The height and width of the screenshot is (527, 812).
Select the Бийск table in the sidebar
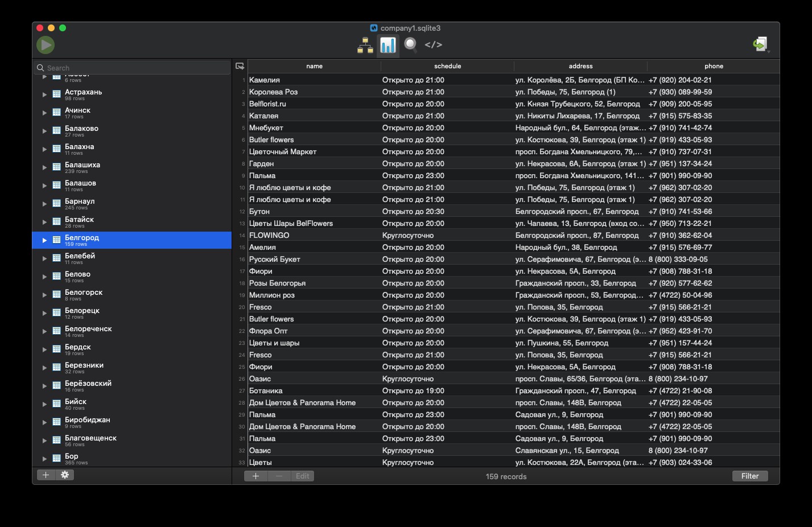coord(132,404)
